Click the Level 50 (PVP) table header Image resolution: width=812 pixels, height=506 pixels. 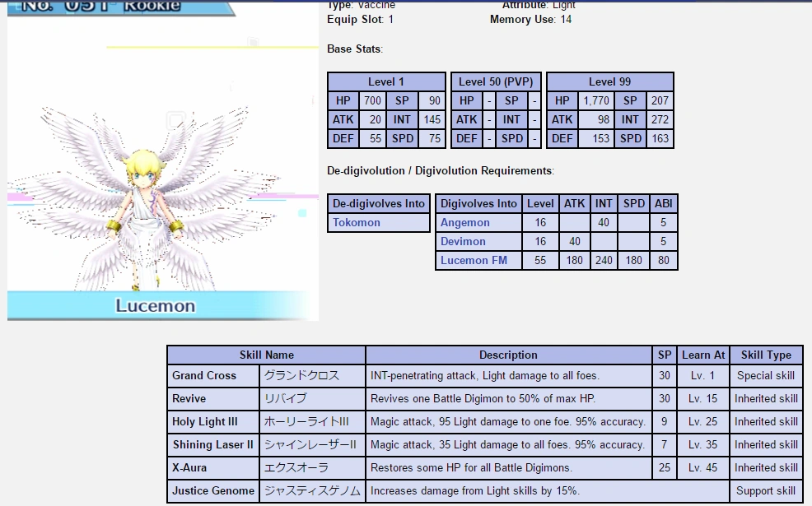tap(496, 81)
